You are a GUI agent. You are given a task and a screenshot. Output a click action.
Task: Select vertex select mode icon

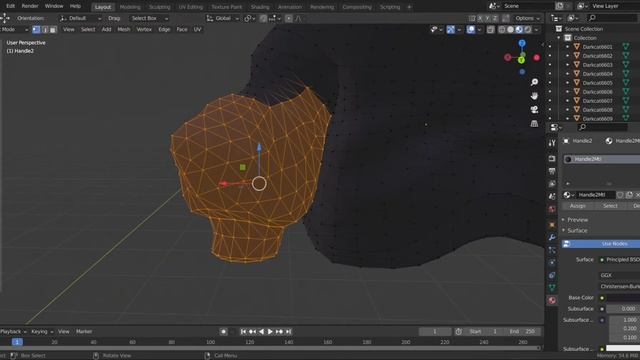[36, 29]
